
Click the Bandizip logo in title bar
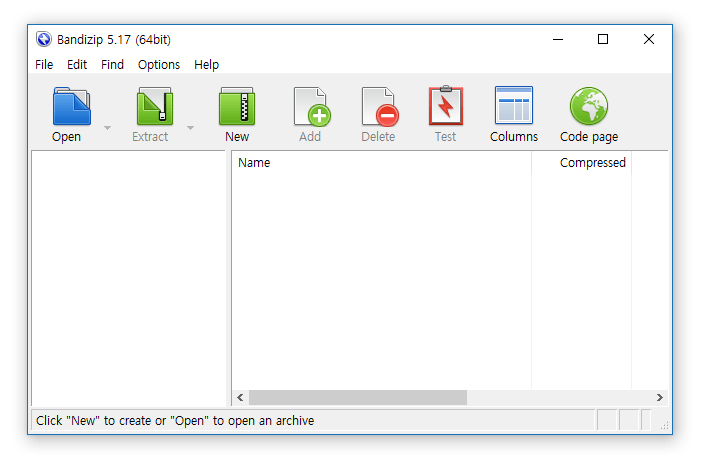44,39
